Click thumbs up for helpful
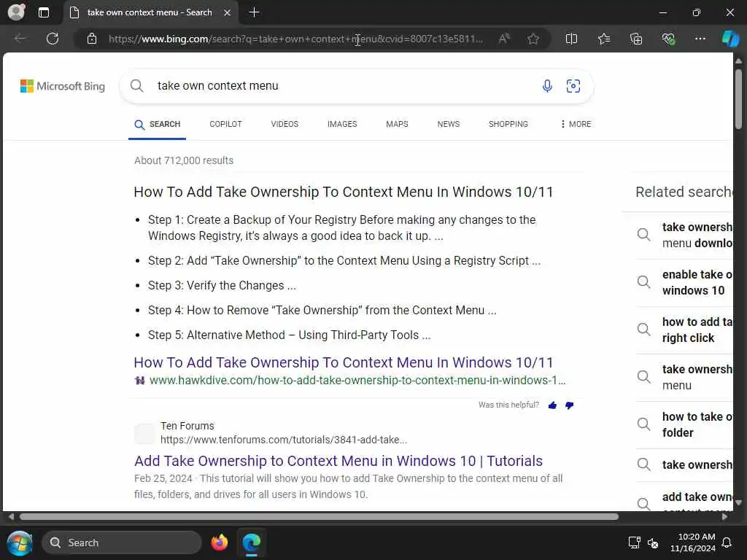This screenshot has height=560, width=747. click(x=552, y=405)
